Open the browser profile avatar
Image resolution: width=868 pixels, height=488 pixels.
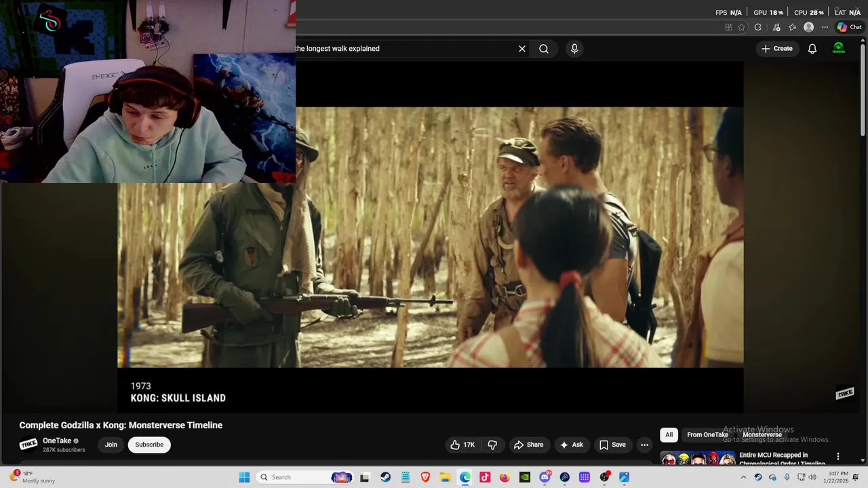coord(808,27)
